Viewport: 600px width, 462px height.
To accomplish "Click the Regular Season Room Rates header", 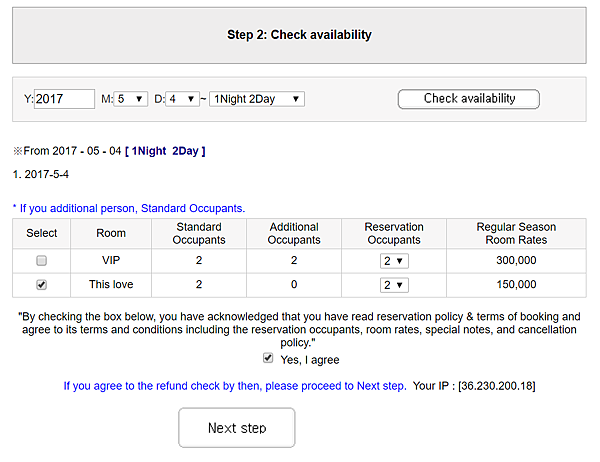I will coord(516,233).
